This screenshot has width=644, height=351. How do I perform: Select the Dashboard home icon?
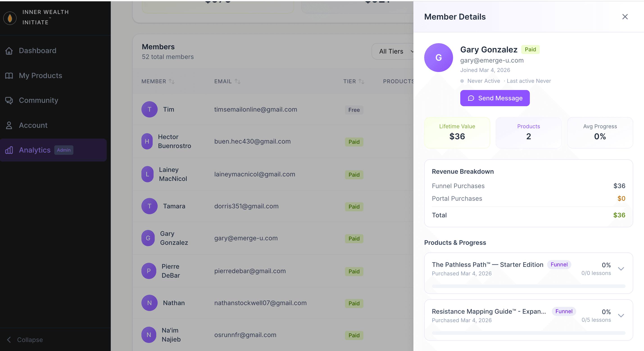pyautogui.click(x=9, y=50)
